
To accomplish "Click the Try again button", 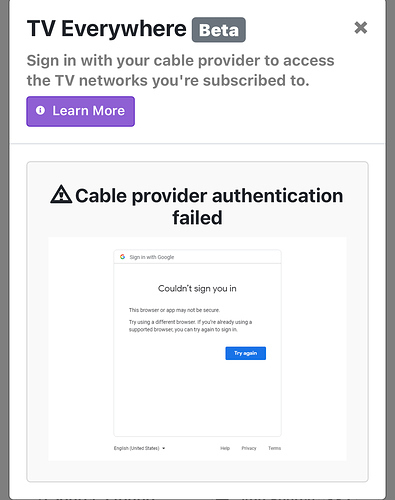I will [x=246, y=353].
